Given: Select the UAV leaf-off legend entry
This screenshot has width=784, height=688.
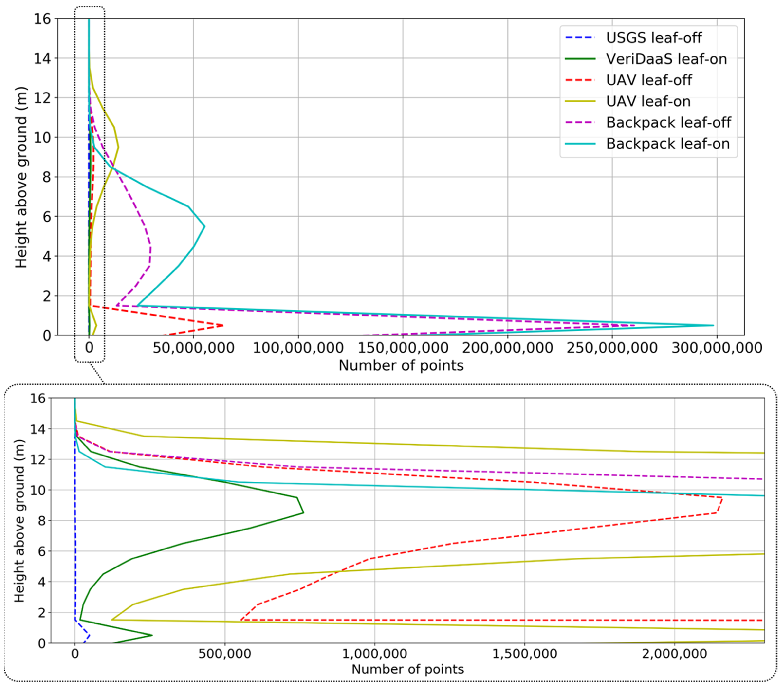Looking at the screenshot, I should pos(649,80).
